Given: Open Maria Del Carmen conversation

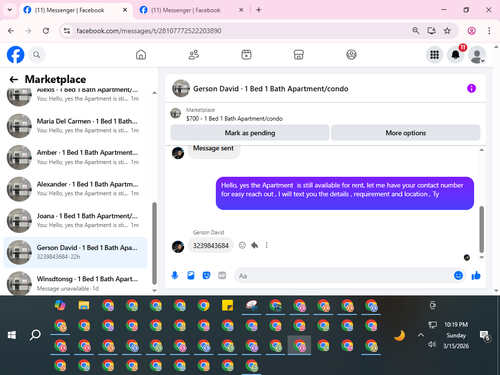Looking at the screenshot, I should click(75, 126).
